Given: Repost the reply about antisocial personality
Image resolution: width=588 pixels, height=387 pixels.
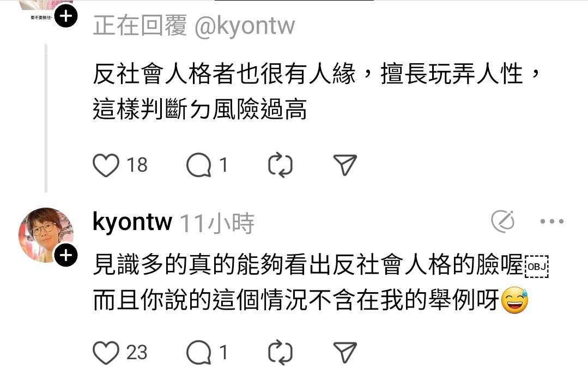Looking at the screenshot, I should 280,165.
